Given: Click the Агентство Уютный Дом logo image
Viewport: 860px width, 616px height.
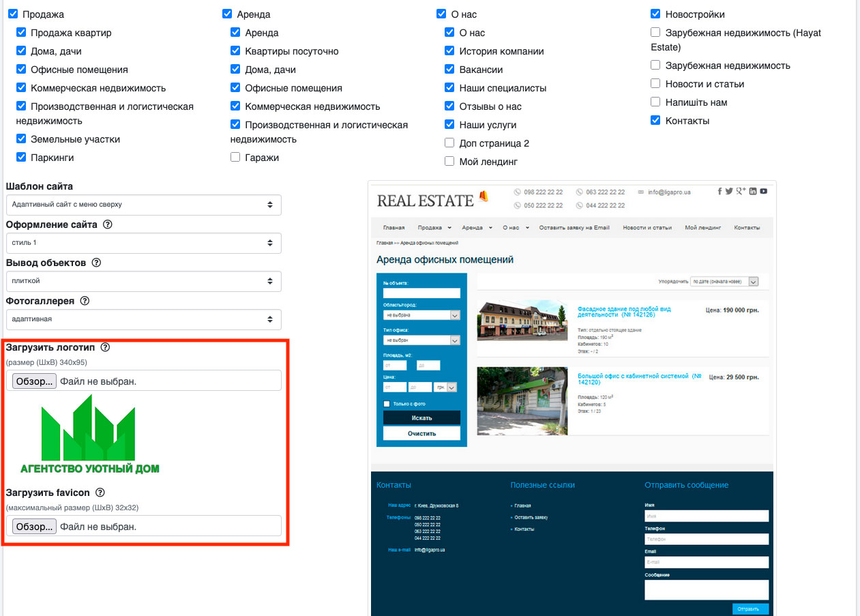Looking at the screenshot, I should pyautogui.click(x=89, y=435).
